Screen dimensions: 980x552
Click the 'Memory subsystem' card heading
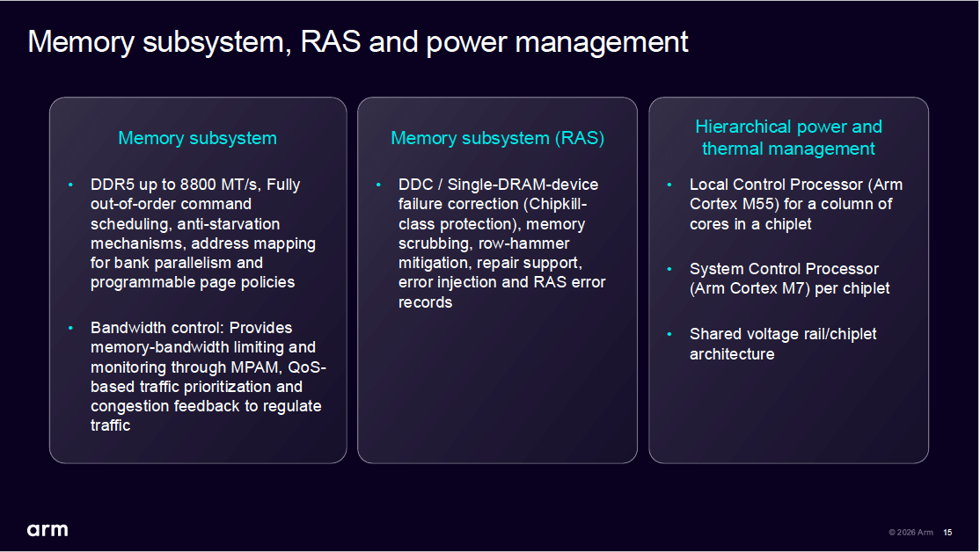pos(198,138)
